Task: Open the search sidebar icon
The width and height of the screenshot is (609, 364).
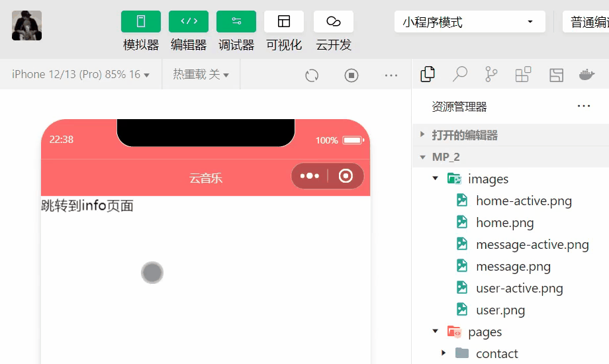Action: pos(460,74)
